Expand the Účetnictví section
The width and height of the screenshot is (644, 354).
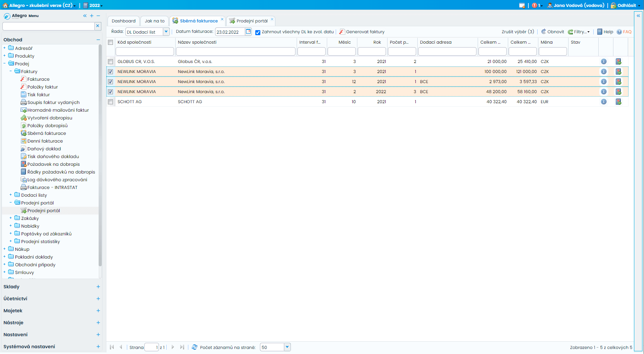98,299
